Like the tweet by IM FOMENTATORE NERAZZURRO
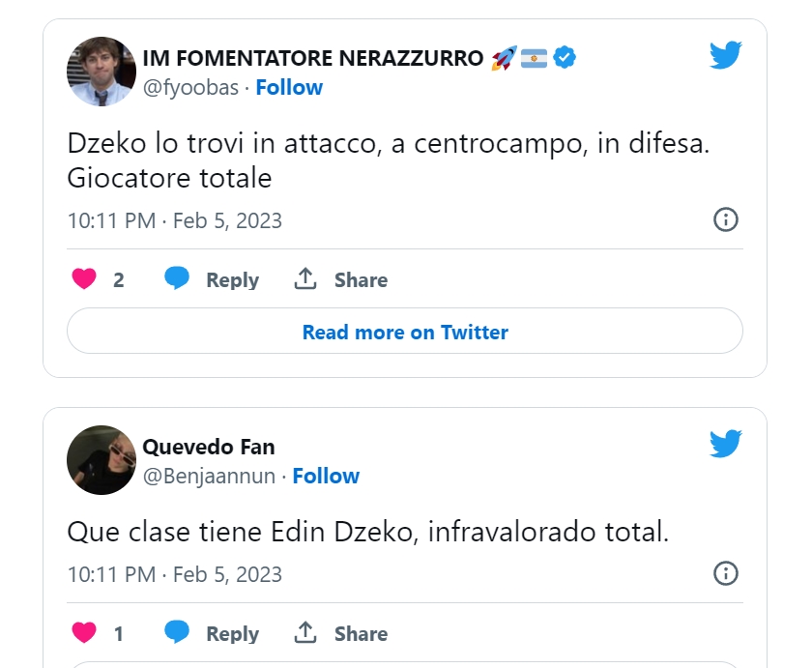Image resolution: width=812 pixels, height=668 pixels. [x=85, y=279]
